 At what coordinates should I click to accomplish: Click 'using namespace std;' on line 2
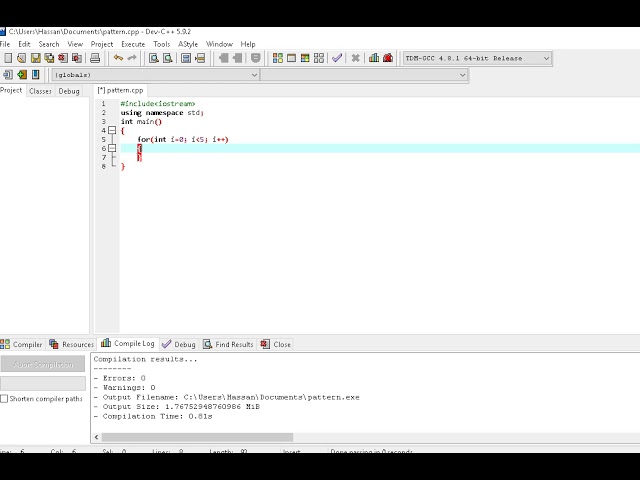pos(162,113)
